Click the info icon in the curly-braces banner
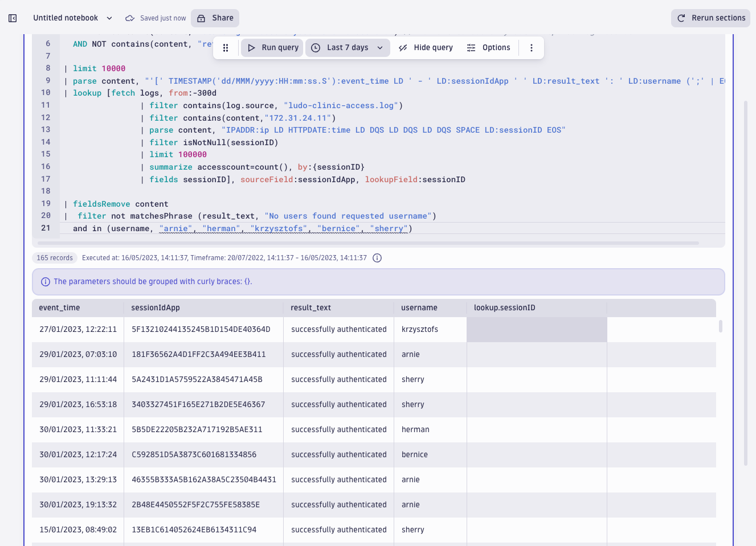The height and width of the screenshot is (546, 756). point(45,281)
